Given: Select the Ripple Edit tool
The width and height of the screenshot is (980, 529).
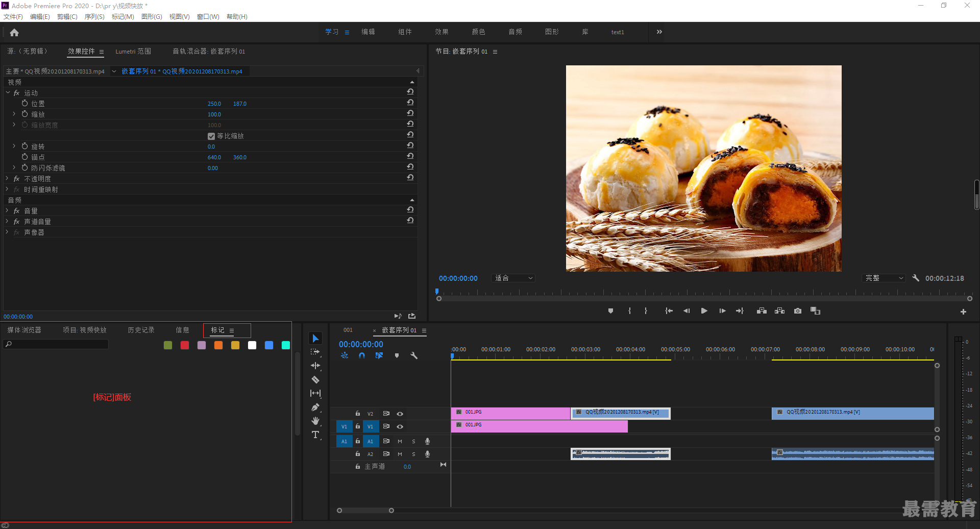Looking at the screenshot, I should 315,366.
